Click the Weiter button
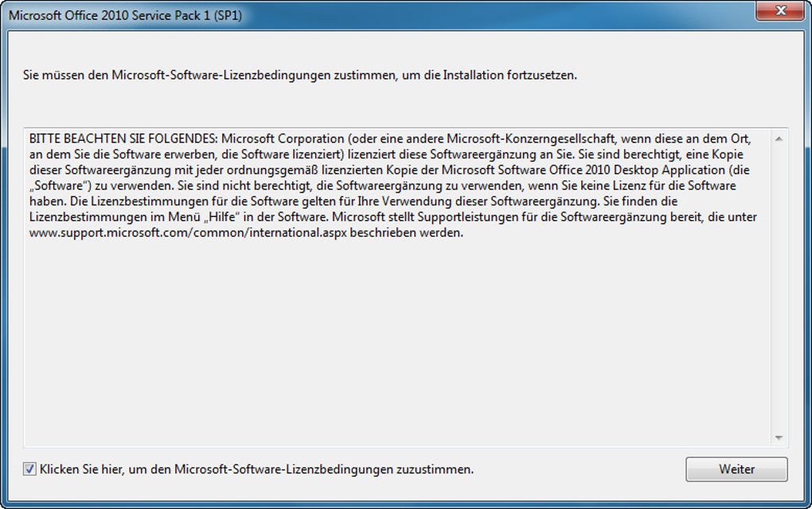The height and width of the screenshot is (509, 812). tap(736, 469)
